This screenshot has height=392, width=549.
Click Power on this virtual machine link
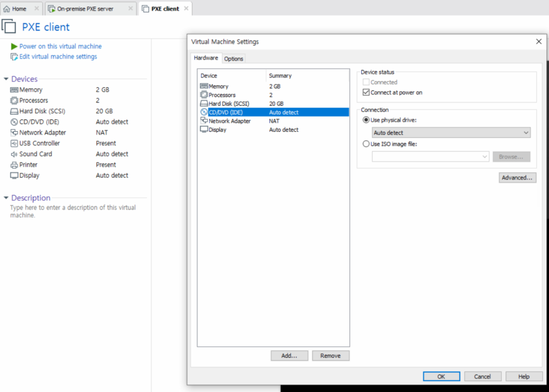pyautogui.click(x=61, y=46)
